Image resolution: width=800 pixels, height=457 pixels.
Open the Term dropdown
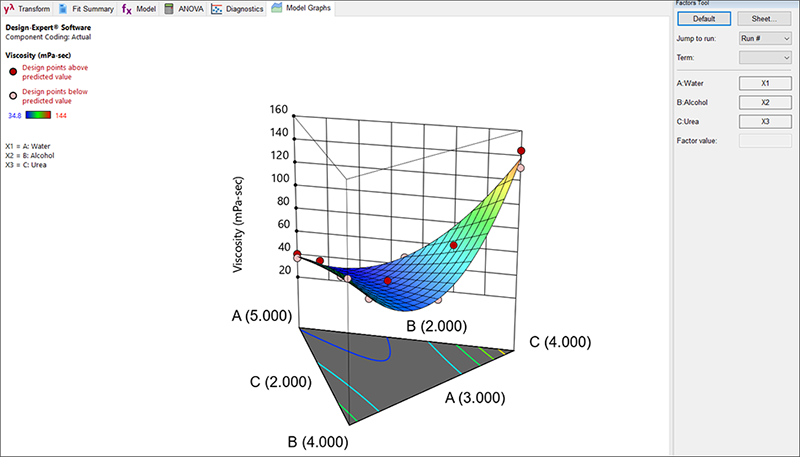[765, 60]
